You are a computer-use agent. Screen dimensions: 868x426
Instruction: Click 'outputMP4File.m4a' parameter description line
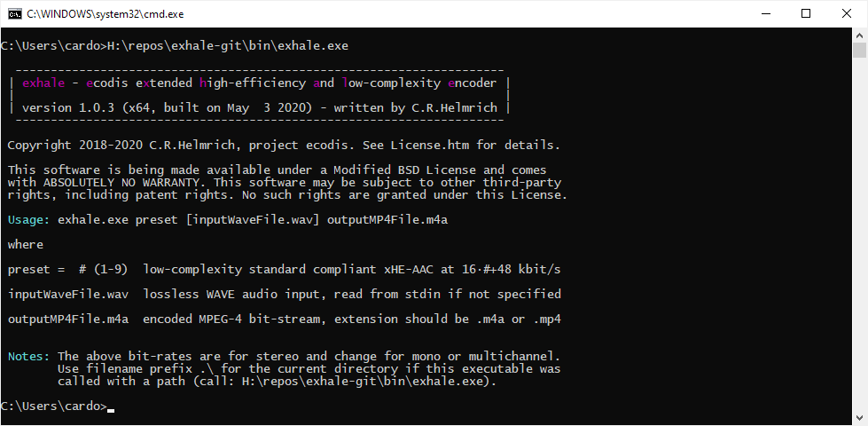point(285,319)
